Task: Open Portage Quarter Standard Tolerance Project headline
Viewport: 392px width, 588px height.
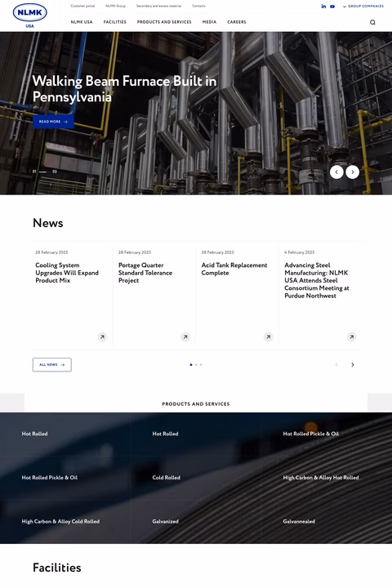Action: click(x=145, y=273)
